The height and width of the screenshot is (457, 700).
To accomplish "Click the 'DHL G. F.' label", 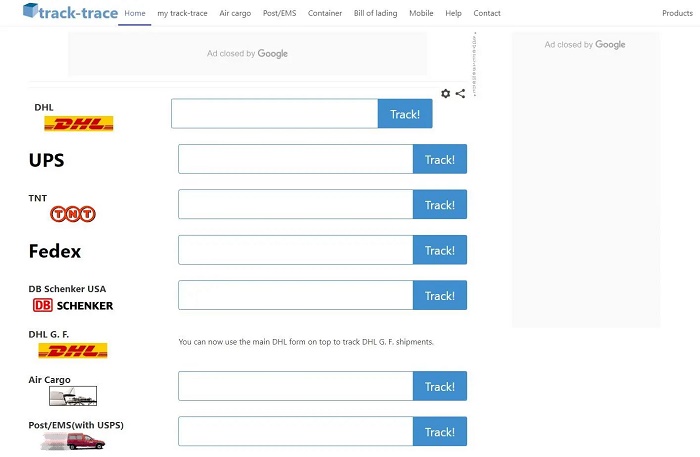I will click(x=49, y=334).
